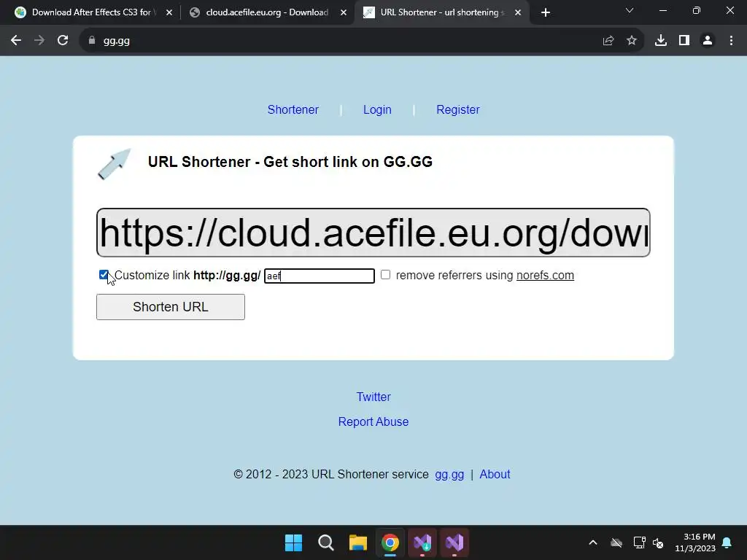Screen dimensions: 747x560
Task: Open the Login link
Action: 377,109
